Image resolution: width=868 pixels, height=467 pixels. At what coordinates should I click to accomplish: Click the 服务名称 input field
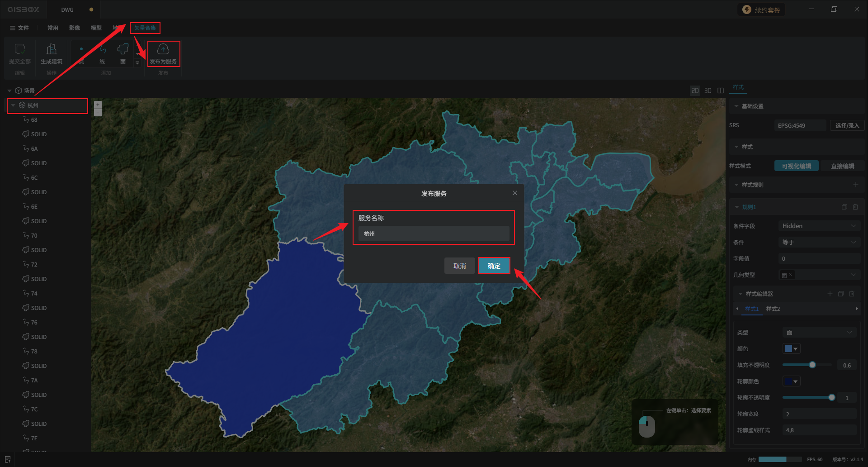(434, 234)
